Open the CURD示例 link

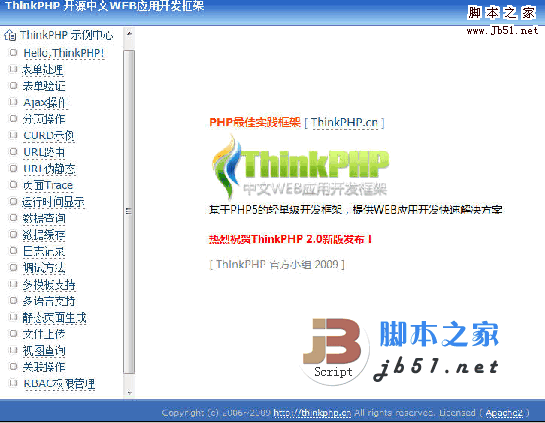pyautogui.click(x=48, y=135)
